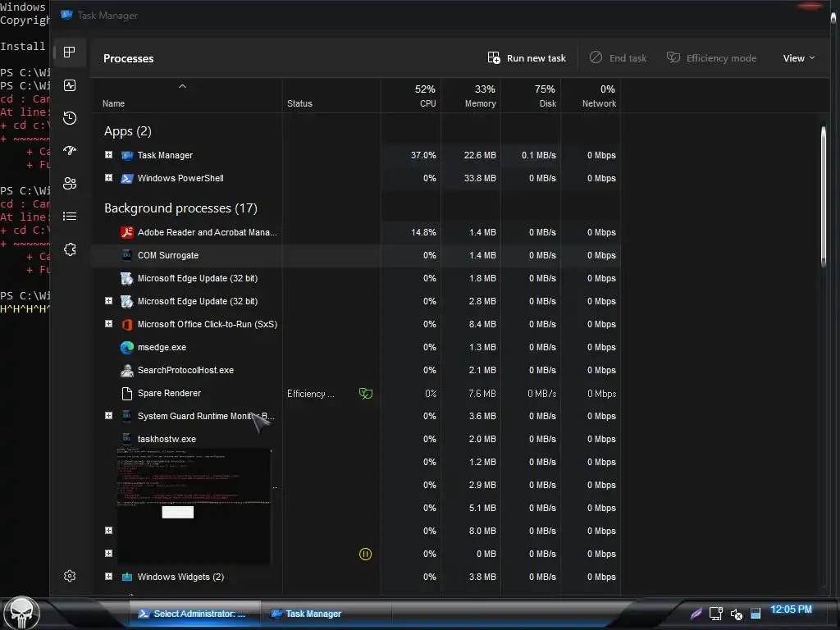Click the Efficiency status text
The image size is (840, 630).
pyautogui.click(x=311, y=394)
